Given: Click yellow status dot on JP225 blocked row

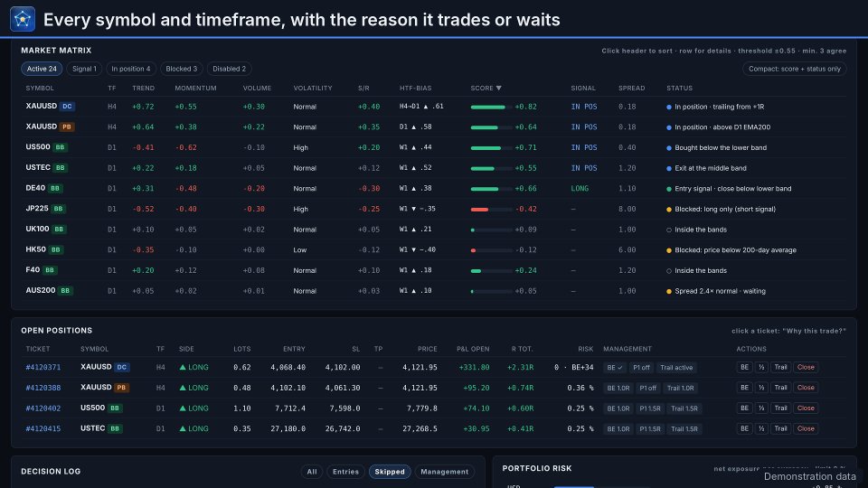Looking at the screenshot, I should (669, 209).
